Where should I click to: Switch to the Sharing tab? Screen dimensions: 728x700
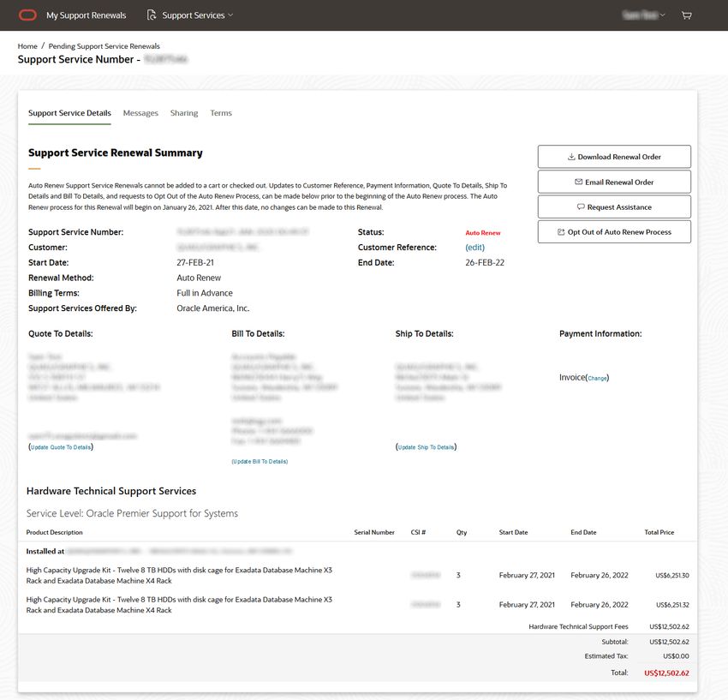point(184,113)
